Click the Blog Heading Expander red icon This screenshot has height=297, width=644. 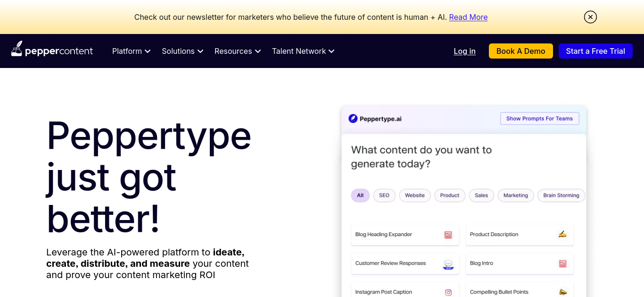coord(448,235)
